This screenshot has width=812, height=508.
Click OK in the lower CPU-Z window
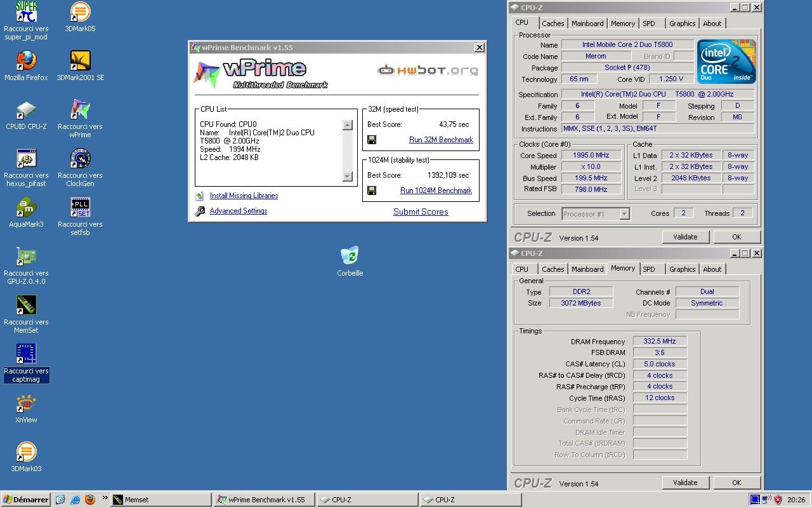pos(737,483)
